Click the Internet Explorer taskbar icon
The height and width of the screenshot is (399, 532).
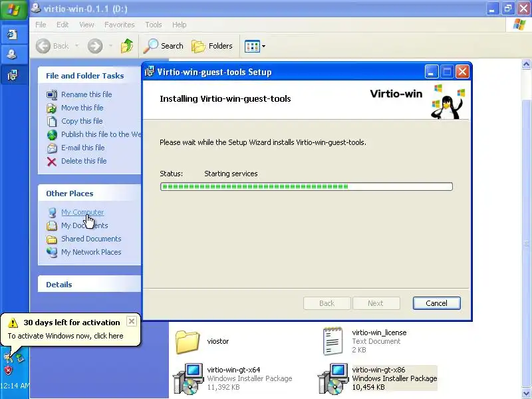(x=13, y=35)
